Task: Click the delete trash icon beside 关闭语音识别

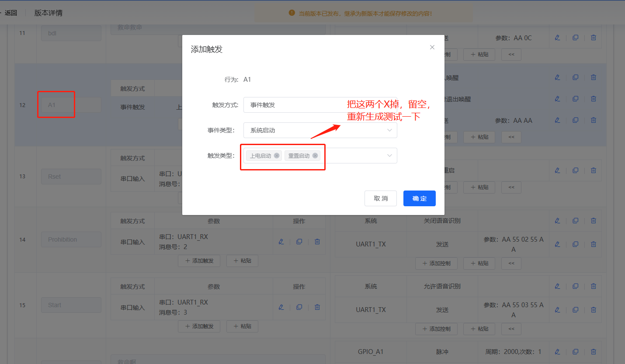Action: tap(593, 220)
